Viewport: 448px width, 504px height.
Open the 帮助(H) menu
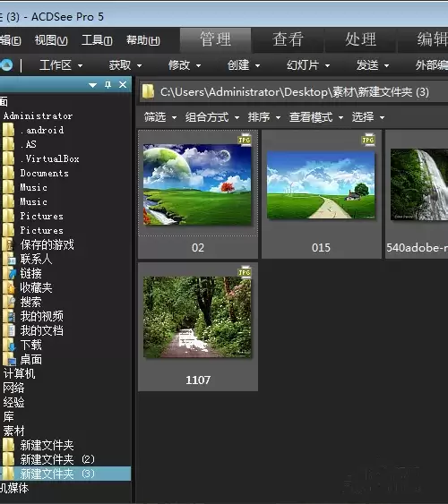143,40
